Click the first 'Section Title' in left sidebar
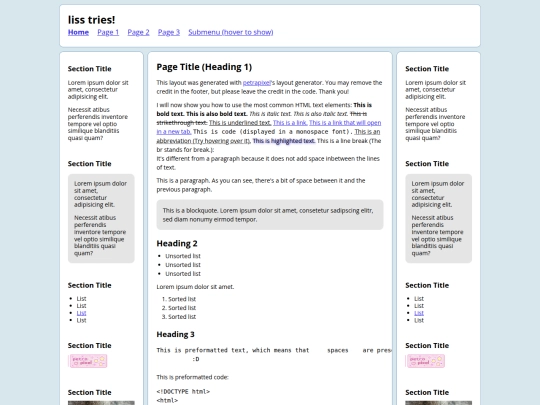The height and width of the screenshot is (405, 540). 90,69
